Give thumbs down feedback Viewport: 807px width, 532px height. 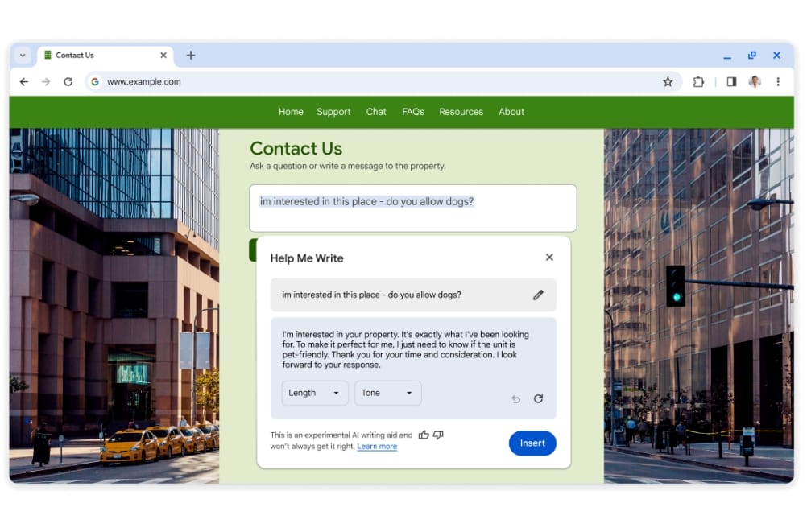438,435
